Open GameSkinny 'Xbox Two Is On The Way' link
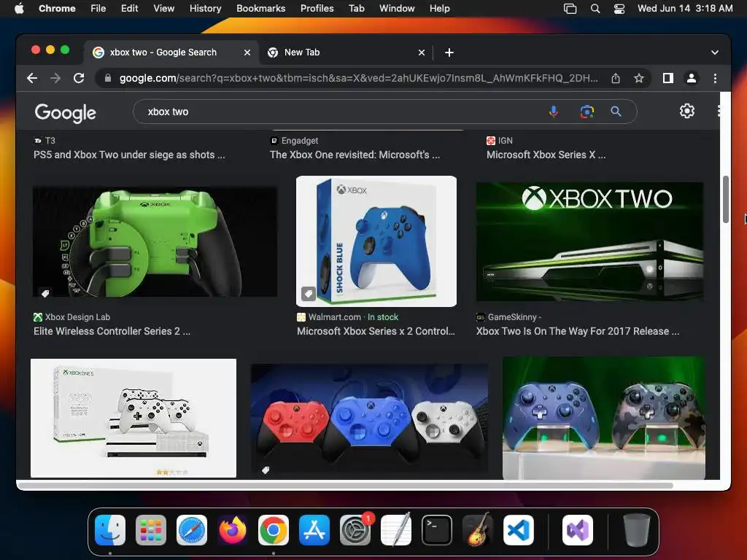Screen dimensions: 747x560 coord(578,331)
